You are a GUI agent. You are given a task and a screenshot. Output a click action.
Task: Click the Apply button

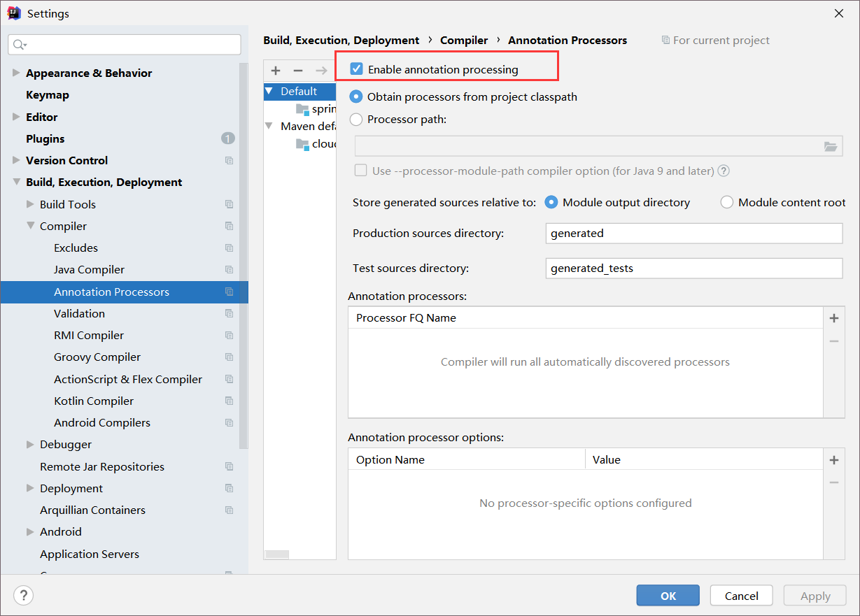tap(815, 596)
